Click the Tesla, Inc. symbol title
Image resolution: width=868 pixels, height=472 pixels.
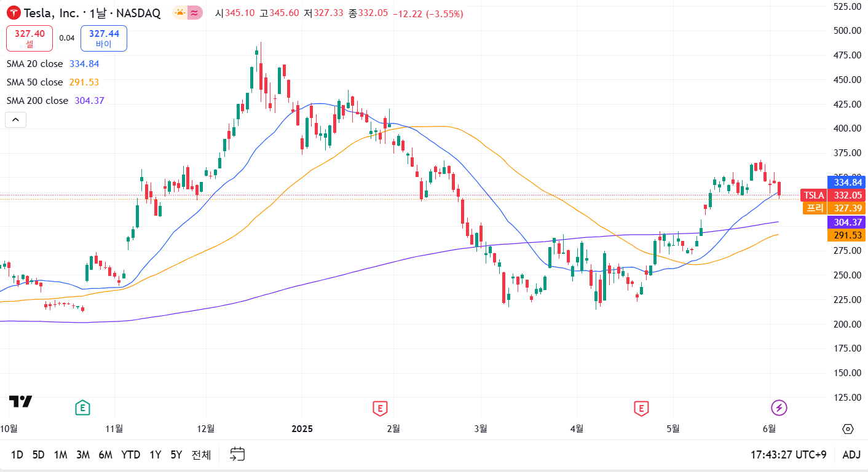[x=51, y=13]
